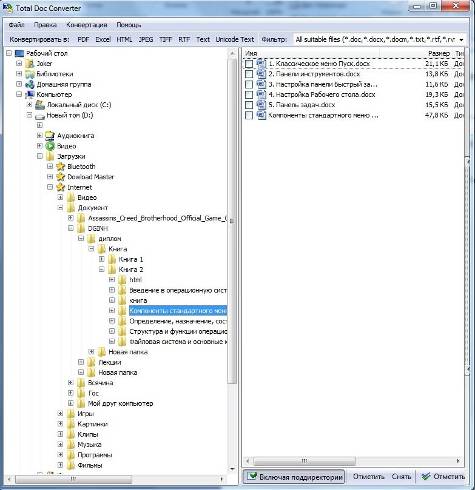Choose RTF as conversion target
475x490 pixels.
[184, 39]
